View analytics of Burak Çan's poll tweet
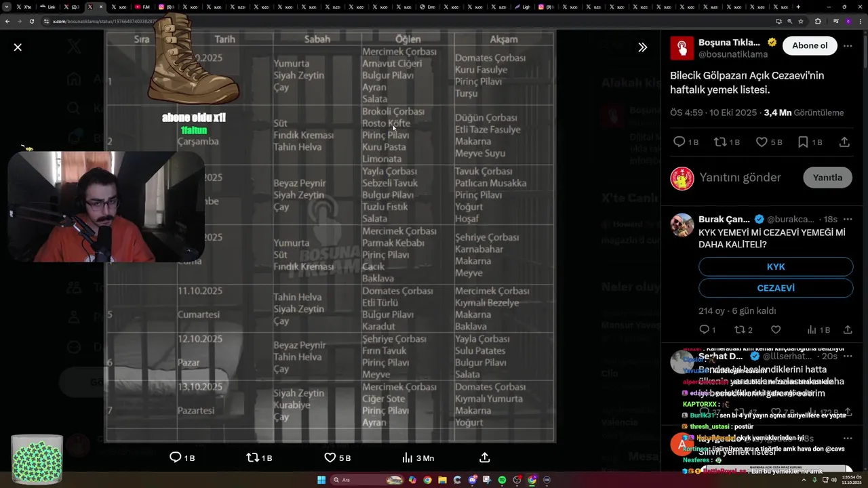 click(x=812, y=329)
